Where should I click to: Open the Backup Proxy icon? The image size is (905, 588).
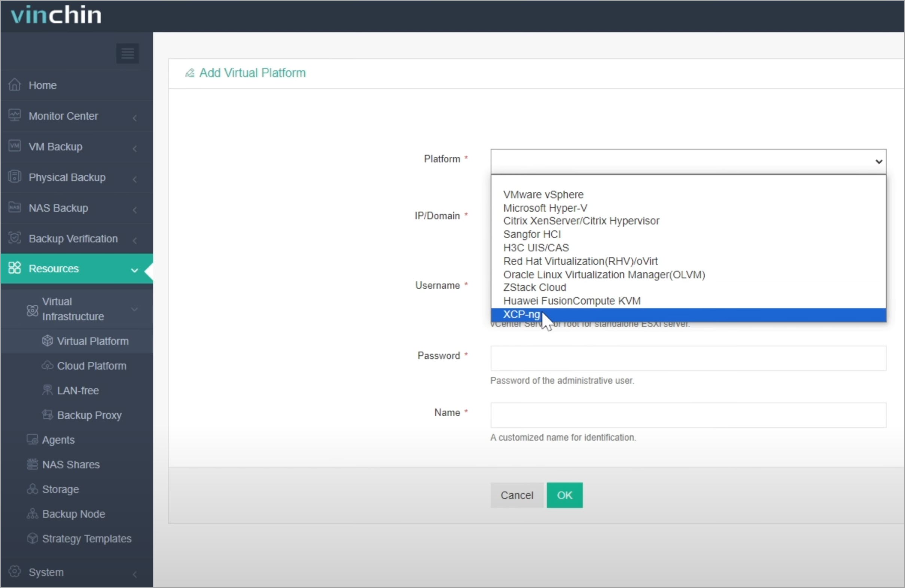coord(47,415)
